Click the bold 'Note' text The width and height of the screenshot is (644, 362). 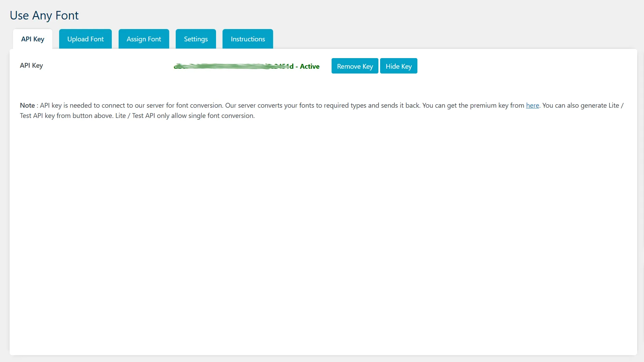[27, 105]
